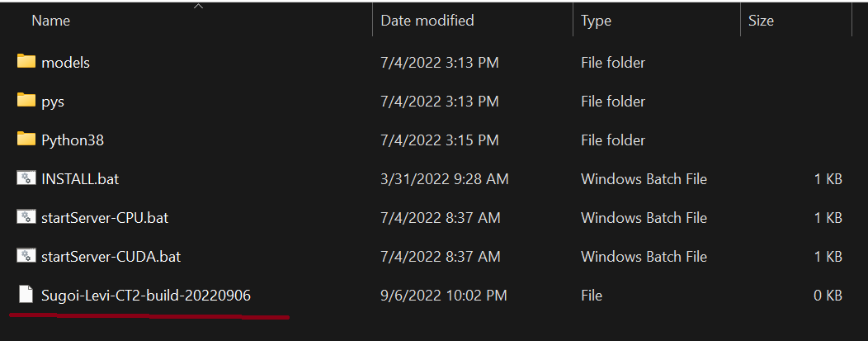Toggle sort direction arrow above Name

199,6
